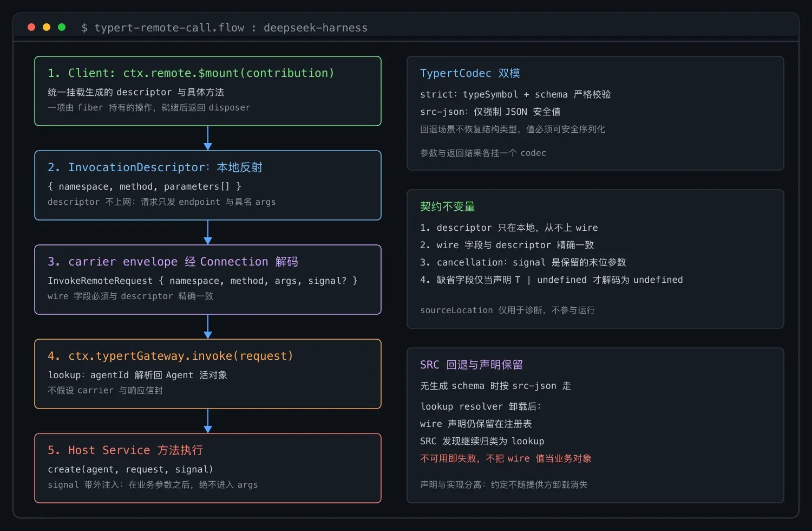The width and height of the screenshot is (812, 531).
Task: Select invariant "3. cancellation: signal 是保留的末位参数"
Action: [523, 262]
